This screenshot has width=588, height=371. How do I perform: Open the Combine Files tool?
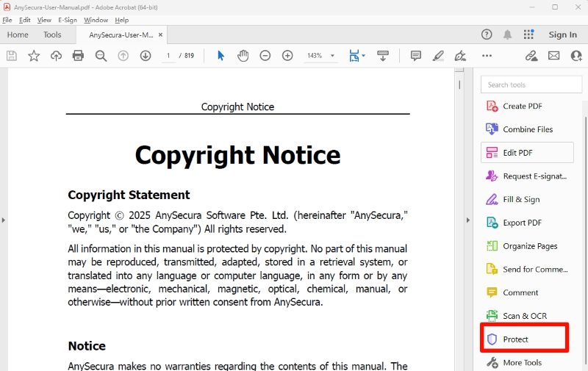pyautogui.click(x=527, y=129)
